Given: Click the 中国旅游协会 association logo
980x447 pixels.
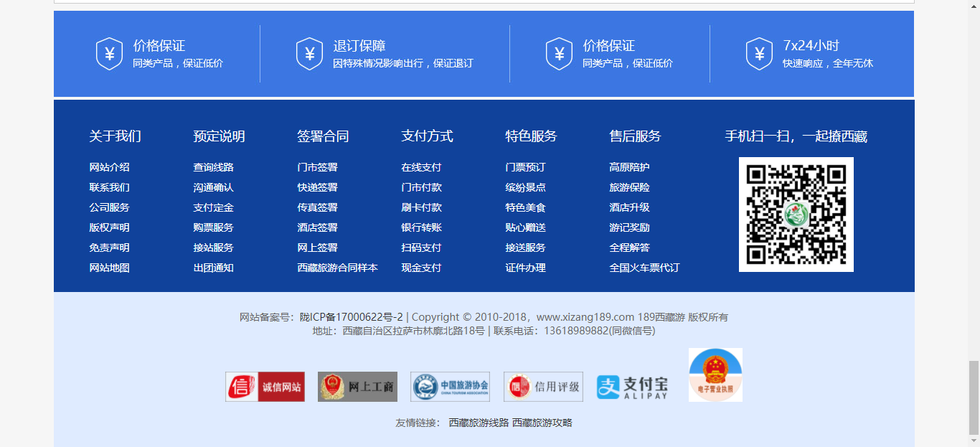Looking at the screenshot, I should (x=450, y=387).
